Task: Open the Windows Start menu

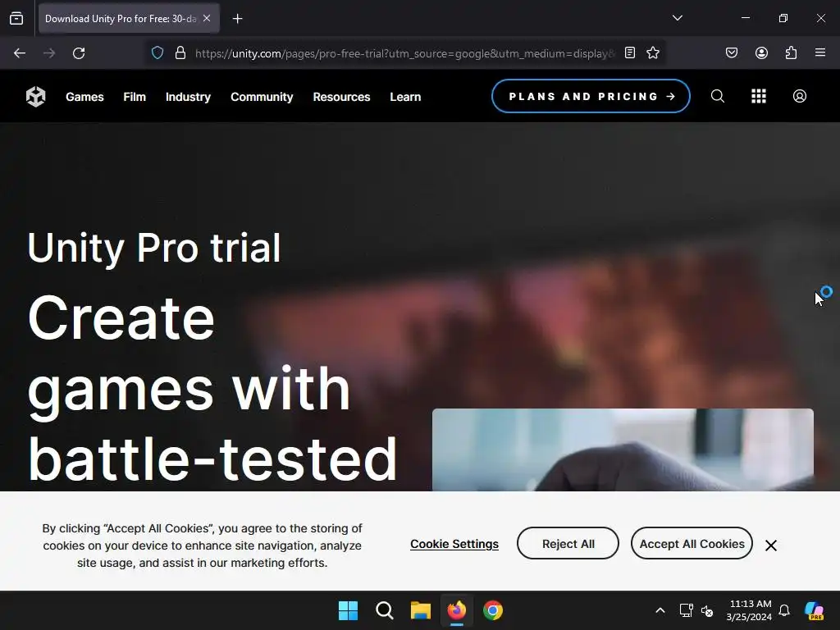Action: click(348, 610)
